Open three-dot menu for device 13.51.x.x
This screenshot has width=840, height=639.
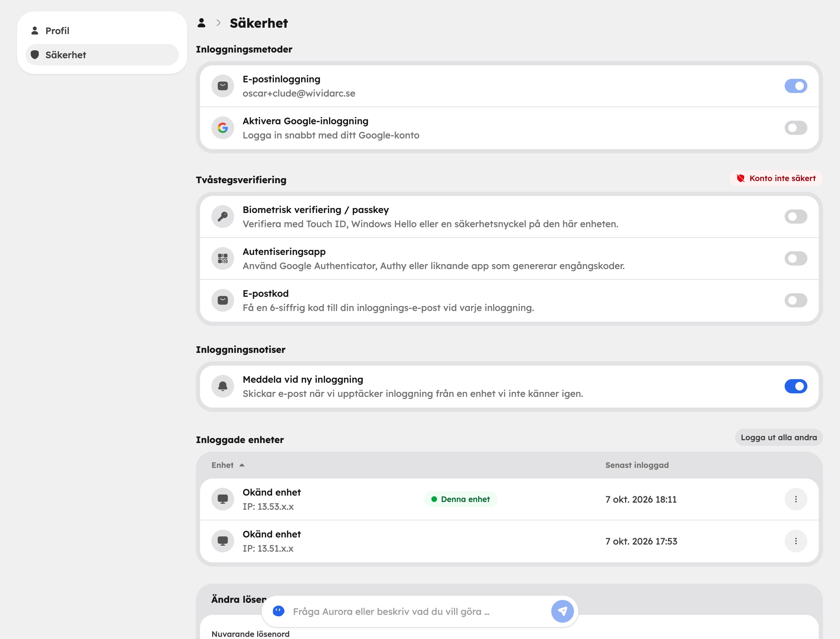click(x=796, y=541)
